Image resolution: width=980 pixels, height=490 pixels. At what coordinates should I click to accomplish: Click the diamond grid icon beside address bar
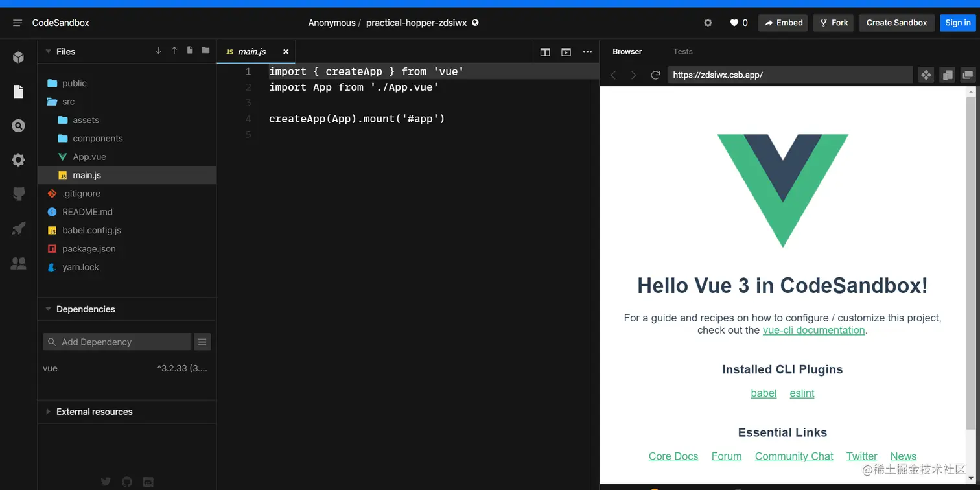(926, 75)
